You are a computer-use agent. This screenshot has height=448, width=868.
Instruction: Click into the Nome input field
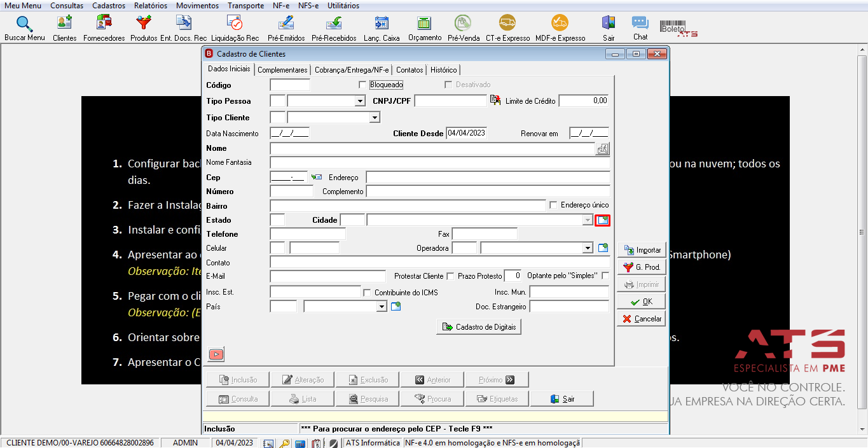432,148
